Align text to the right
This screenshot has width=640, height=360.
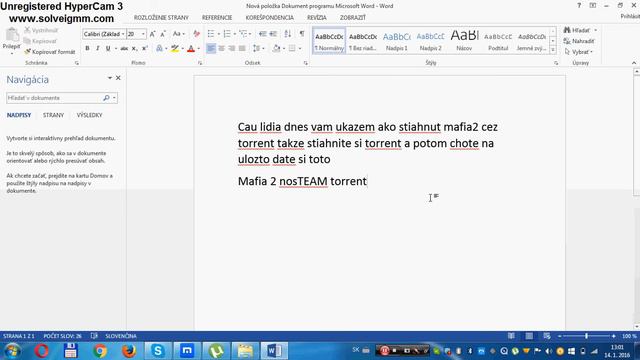pos(231,49)
